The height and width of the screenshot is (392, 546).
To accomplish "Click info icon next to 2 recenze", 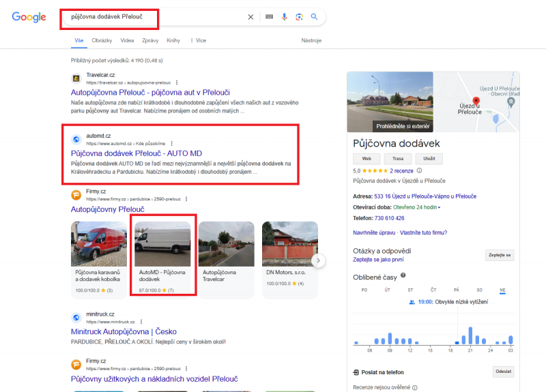I will click(x=419, y=170).
